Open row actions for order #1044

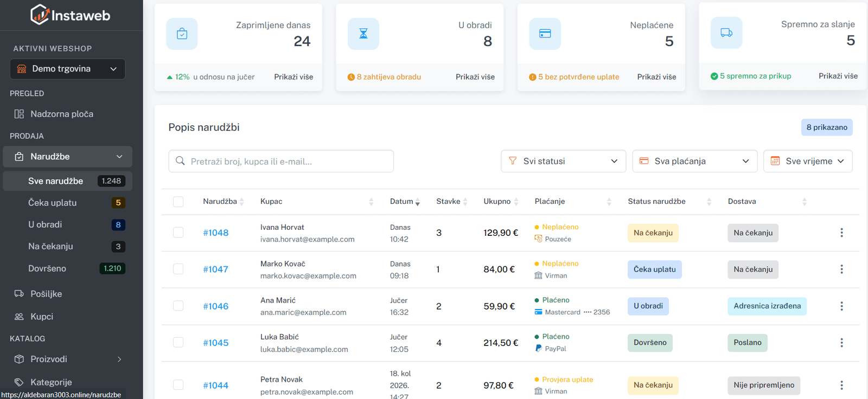click(x=841, y=385)
